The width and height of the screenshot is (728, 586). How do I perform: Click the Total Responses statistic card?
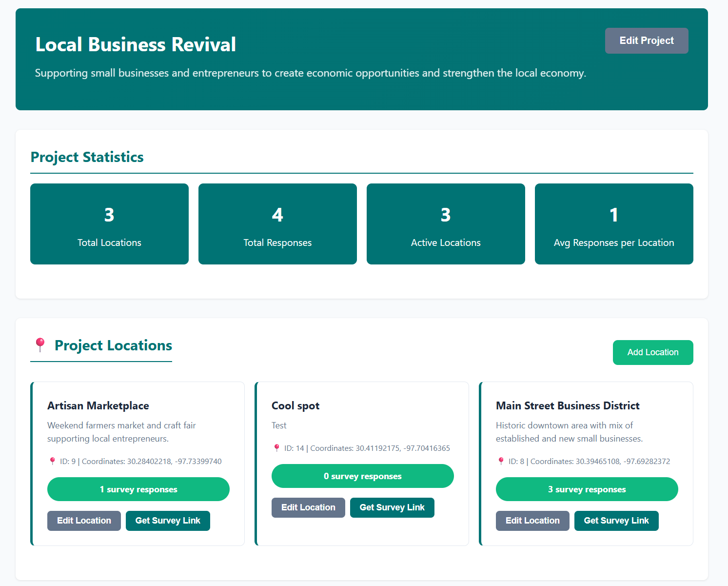pyautogui.click(x=277, y=224)
